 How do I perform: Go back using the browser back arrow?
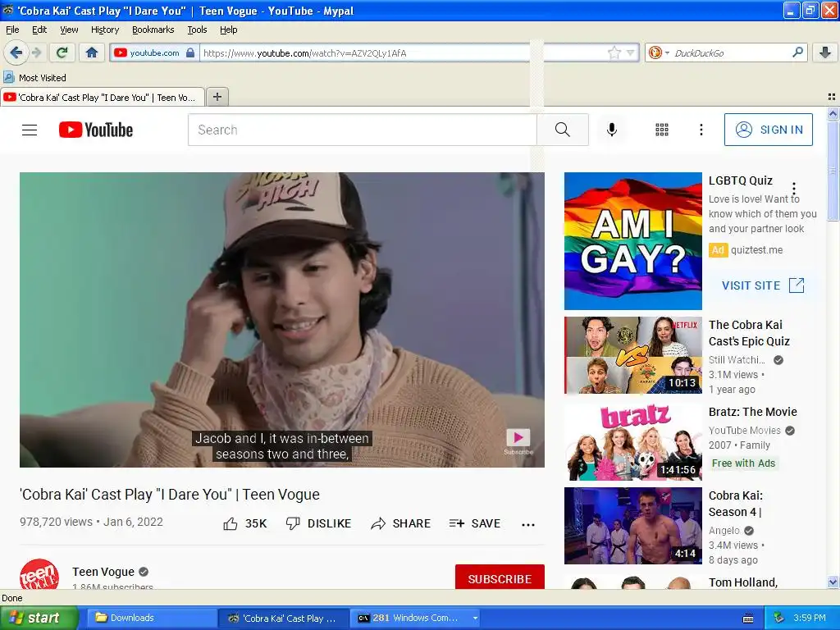(x=16, y=52)
